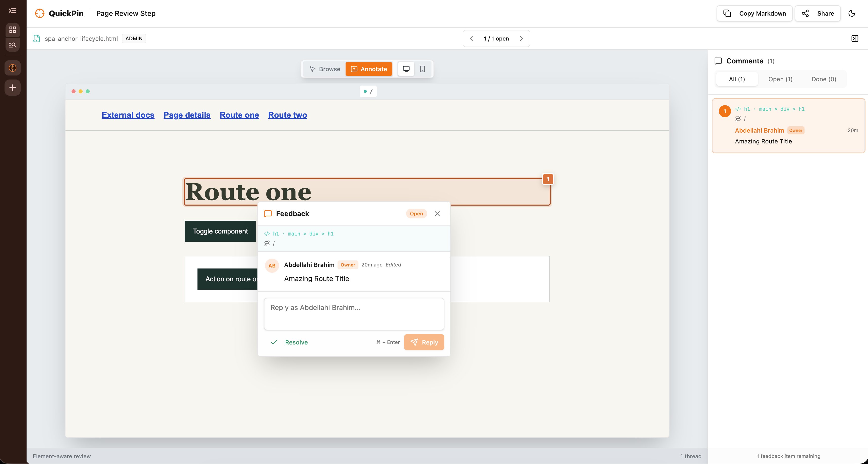The height and width of the screenshot is (464, 868).
Task: Click the QuickPin logo icon
Action: click(40, 14)
